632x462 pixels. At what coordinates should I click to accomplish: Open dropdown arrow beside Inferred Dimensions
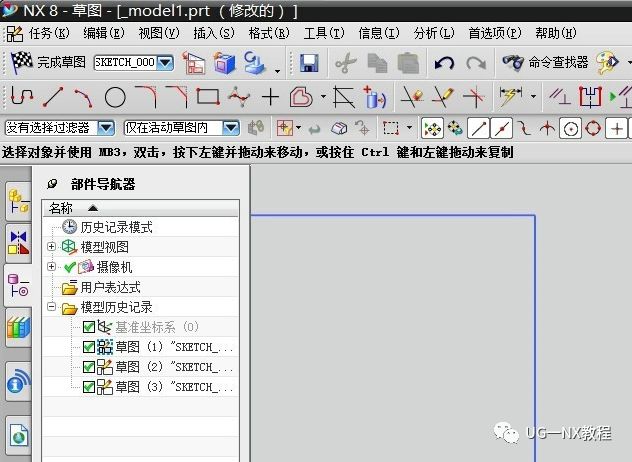pos(533,97)
